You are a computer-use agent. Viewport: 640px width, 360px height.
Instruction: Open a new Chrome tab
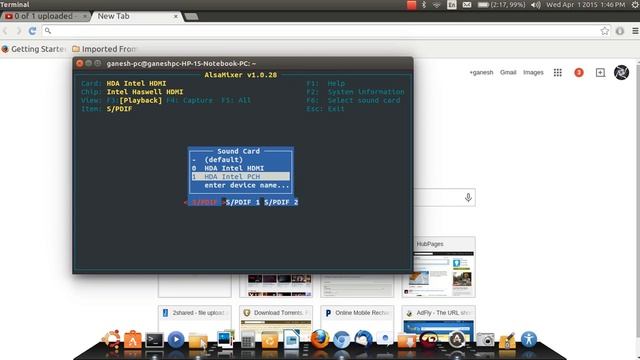[x=191, y=16]
